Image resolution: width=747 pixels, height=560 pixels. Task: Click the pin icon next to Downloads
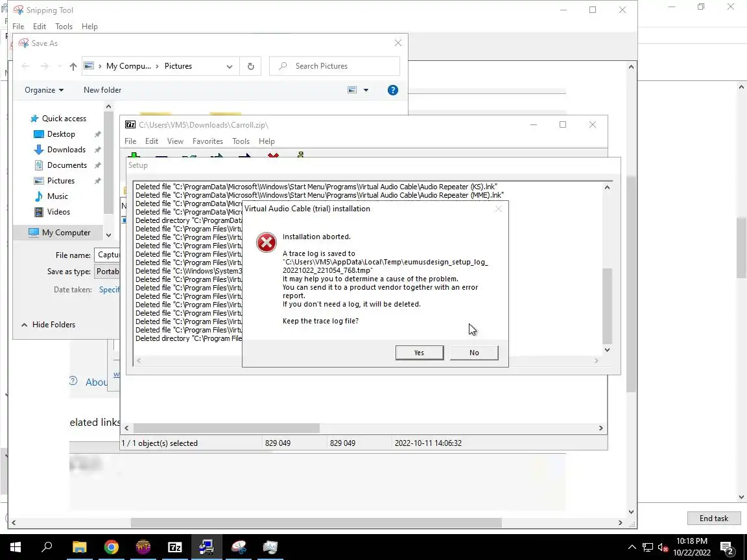coord(97,150)
